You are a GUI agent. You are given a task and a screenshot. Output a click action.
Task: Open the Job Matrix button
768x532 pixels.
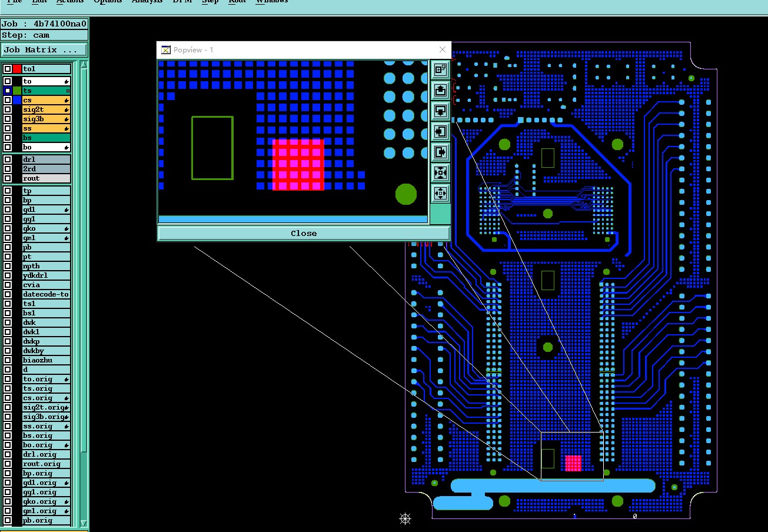point(44,50)
